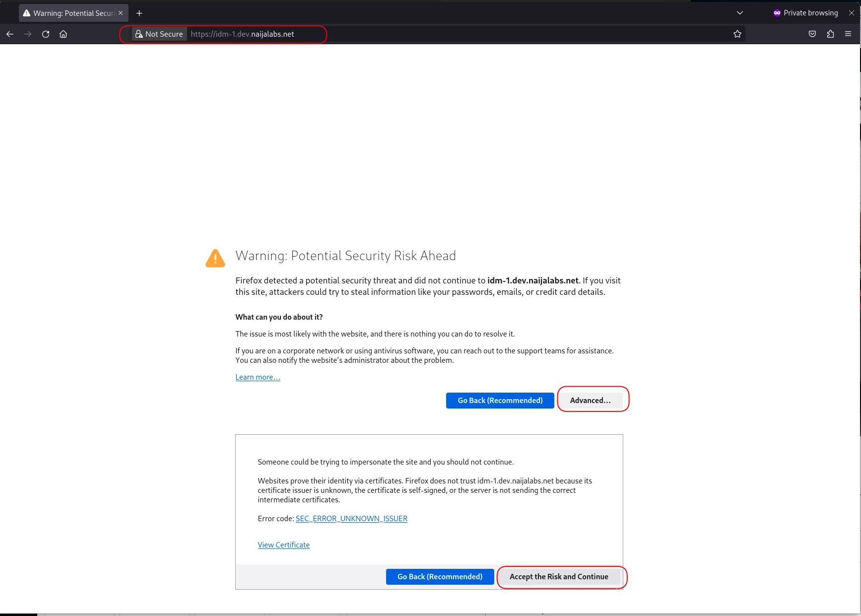This screenshot has height=616, width=861.
Task: Click the What can you do about it? text
Action: tap(279, 317)
